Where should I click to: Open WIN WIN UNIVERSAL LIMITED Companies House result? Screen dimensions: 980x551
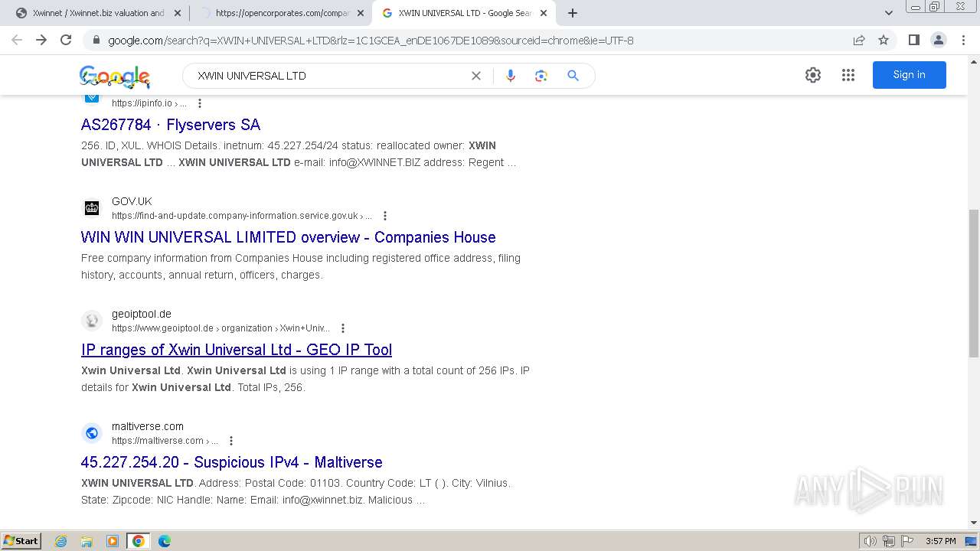(x=289, y=237)
